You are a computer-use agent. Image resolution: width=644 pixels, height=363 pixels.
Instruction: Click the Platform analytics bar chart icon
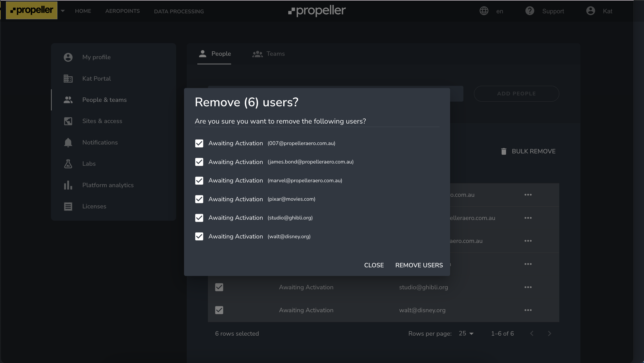68,185
